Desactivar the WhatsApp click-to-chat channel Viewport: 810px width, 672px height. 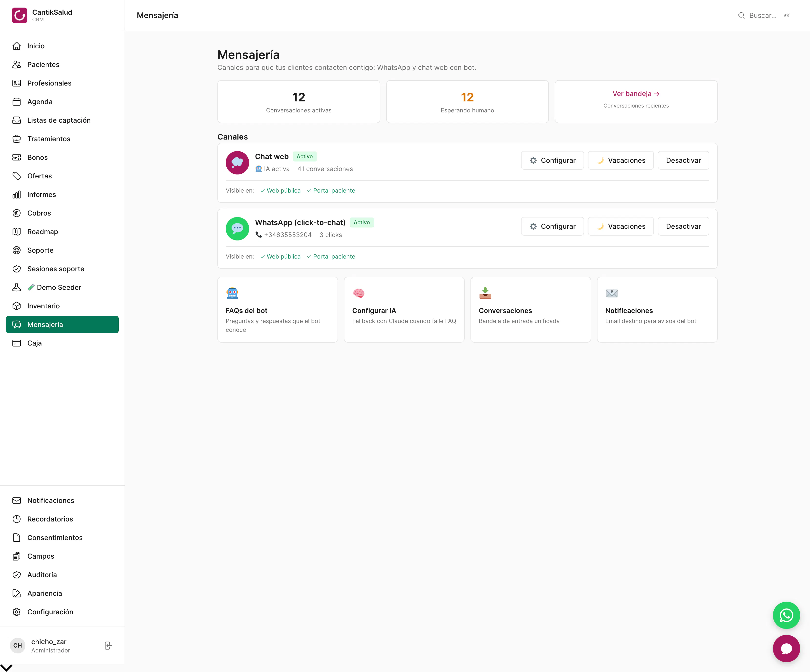coord(683,226)
